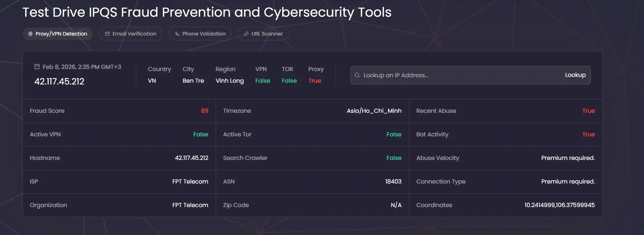644x235 pixels.
Task: Click the Fraud Score value 89
Action: coord(205,111)
